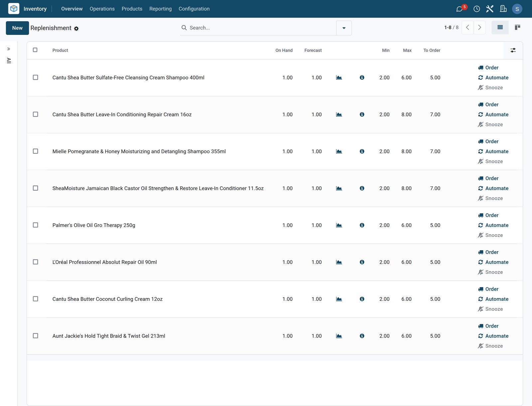Go to the next page of records
Screen dimensions: 532x406
(479, 28)
